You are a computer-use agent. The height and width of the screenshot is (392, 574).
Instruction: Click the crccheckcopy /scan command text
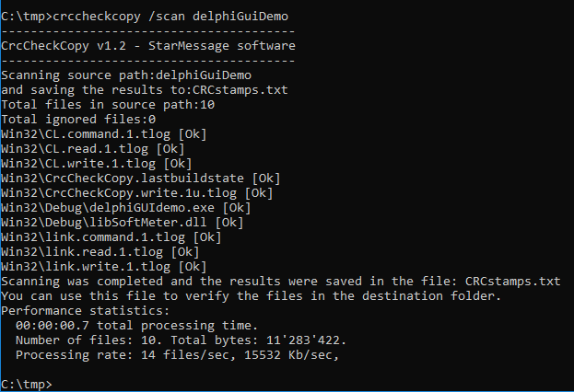click(x=170, y=17)
